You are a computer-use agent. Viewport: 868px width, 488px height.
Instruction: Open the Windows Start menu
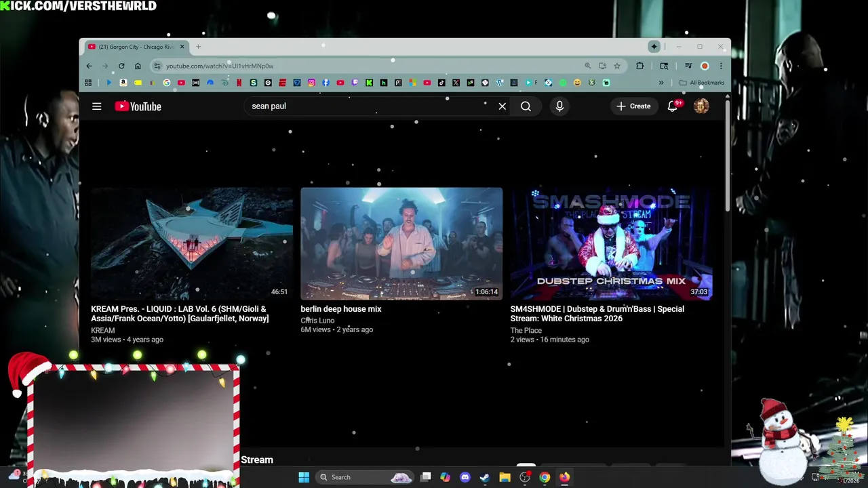[x=304, y=477]
